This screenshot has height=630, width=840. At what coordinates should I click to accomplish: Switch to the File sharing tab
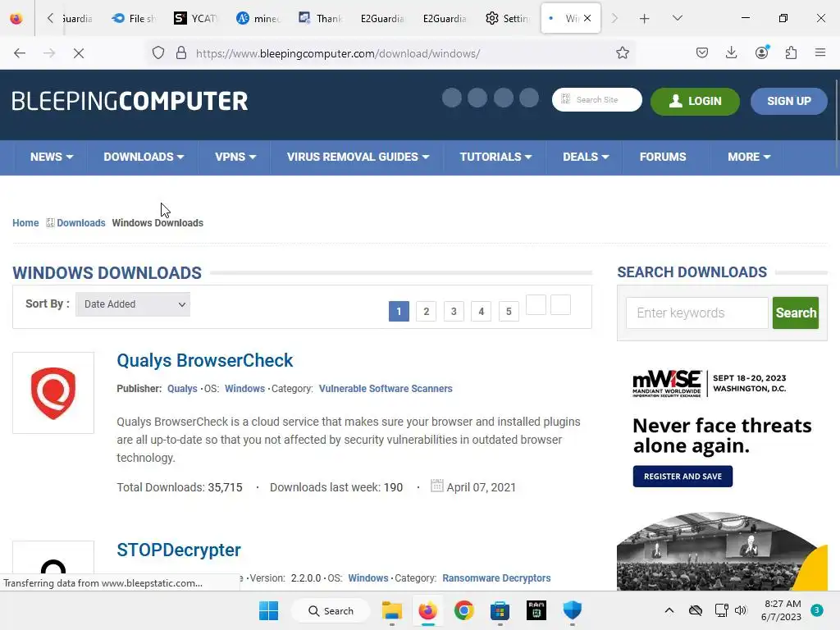[x=134, y=18]
